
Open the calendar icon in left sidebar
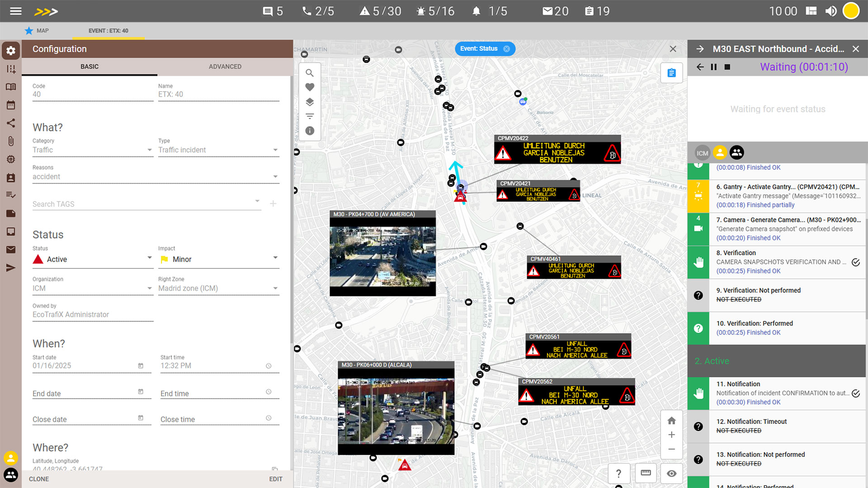11,105
